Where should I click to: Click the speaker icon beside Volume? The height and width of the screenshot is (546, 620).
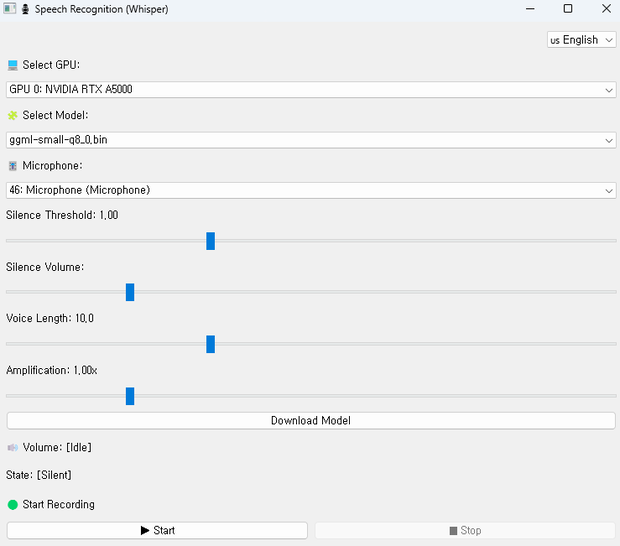[13, 448]
